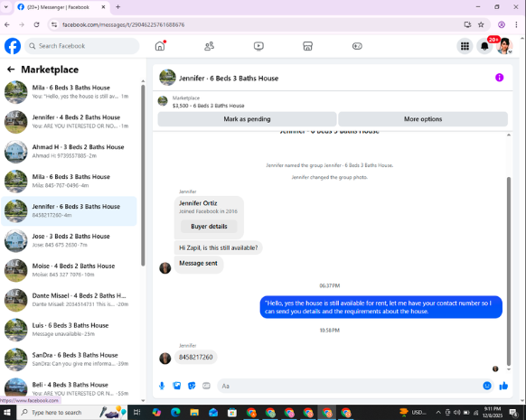Open Windows Start menu
The width and height of the screenshot is (526, 420).
(x=6, y=412)
